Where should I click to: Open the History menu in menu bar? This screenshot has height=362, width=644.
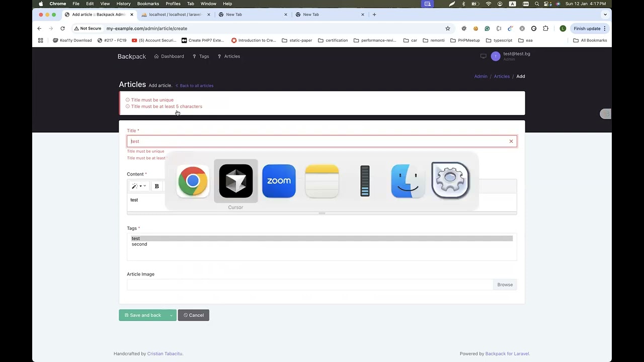(123, 4)
